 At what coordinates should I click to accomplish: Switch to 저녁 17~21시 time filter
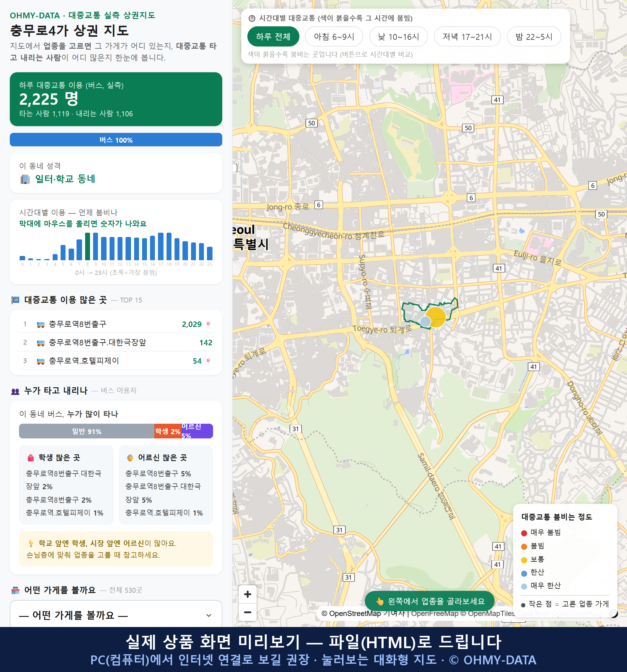point(467,36)
